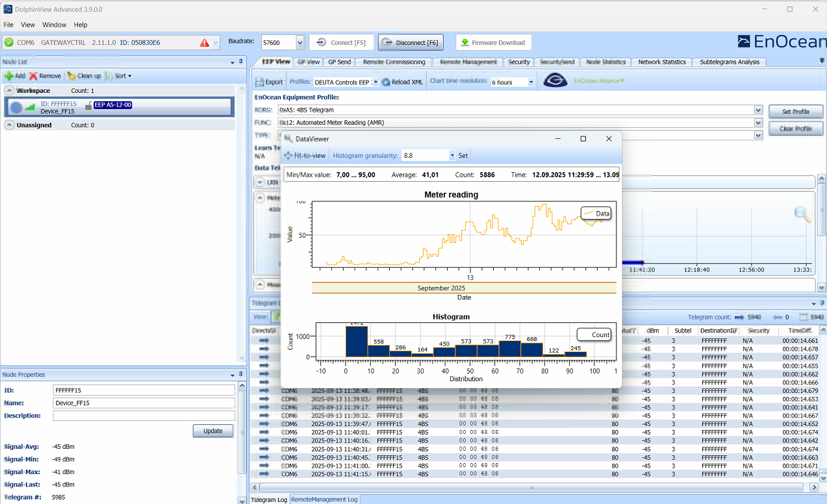The image size is (827, 504).
Task: Switch to the GP Send tab
Action: tap(338, 62)
